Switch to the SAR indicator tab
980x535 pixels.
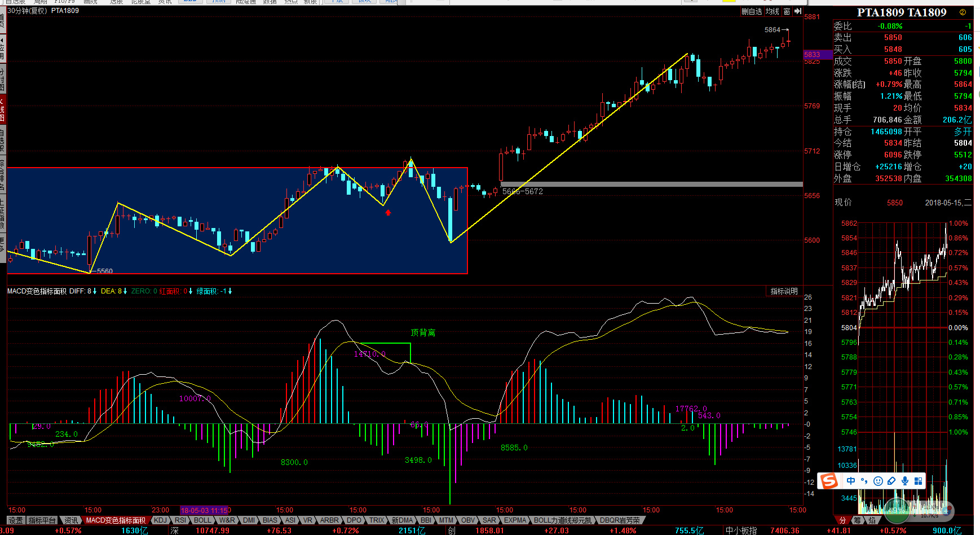pyautogui.click(x=489, y=520)
